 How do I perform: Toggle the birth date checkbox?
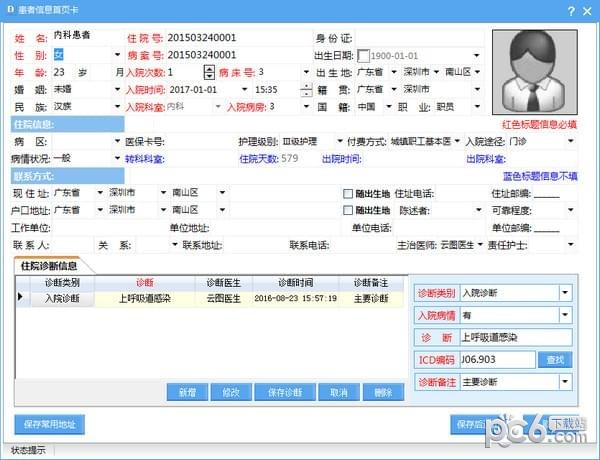(x=364, y=55)
